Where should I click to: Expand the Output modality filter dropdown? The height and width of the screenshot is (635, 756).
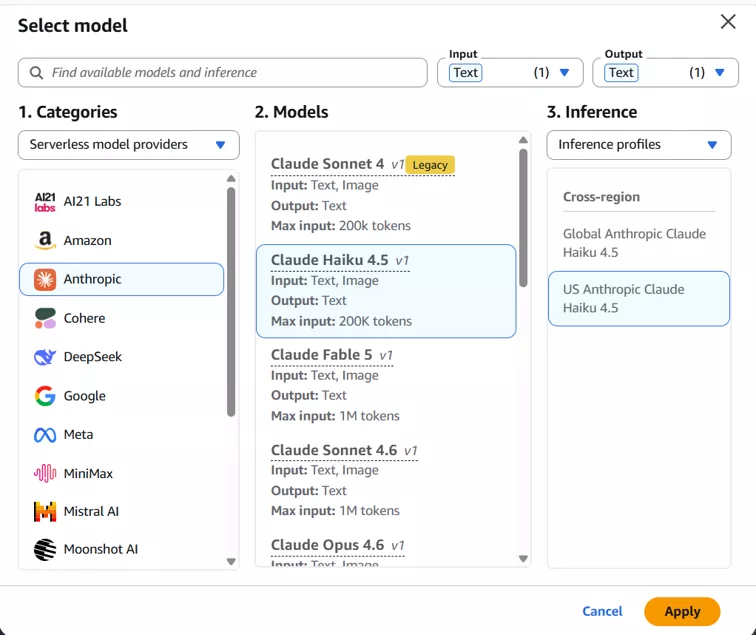coord(665,73)
